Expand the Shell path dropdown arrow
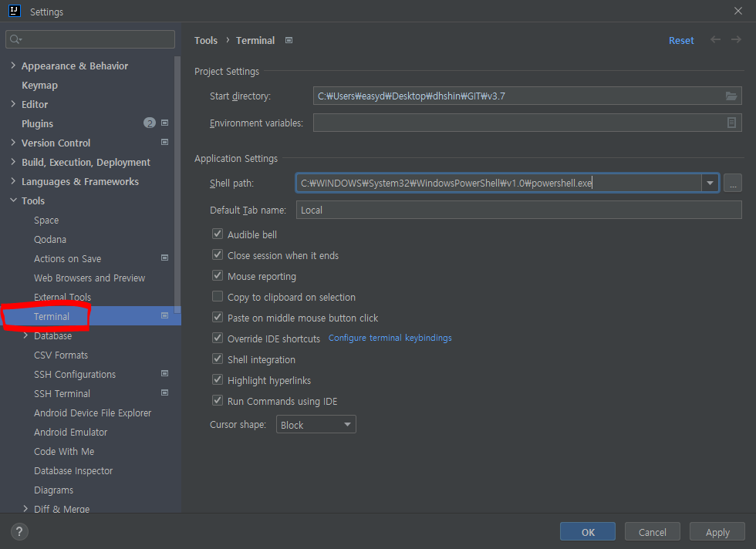The height and width of the screenshot is (549, 756). click(x=709, y=183)
